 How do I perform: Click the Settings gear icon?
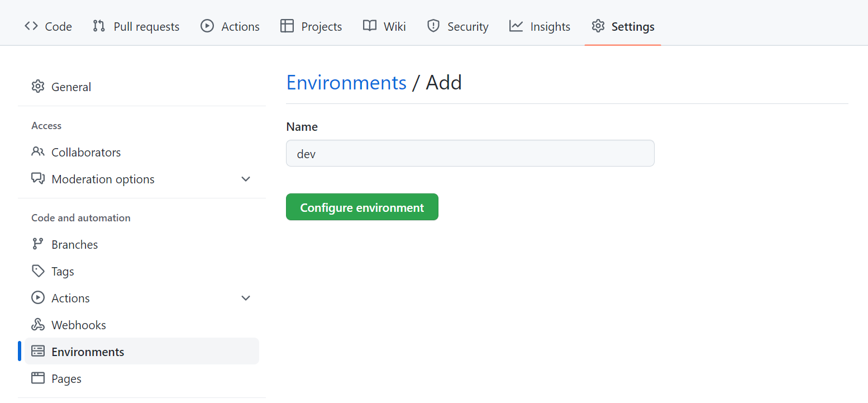tap(598, 26)
